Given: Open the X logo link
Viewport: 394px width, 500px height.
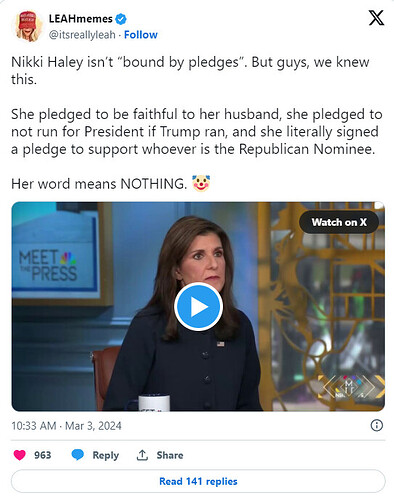Looking at the screenshot, I should [x=376, y=18].
